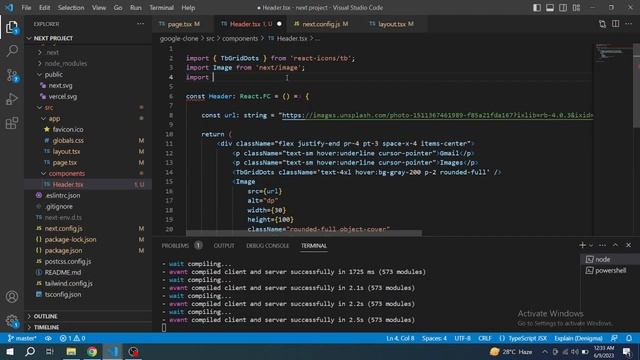Change indentation via Spaces: 4

click(434, 338)
